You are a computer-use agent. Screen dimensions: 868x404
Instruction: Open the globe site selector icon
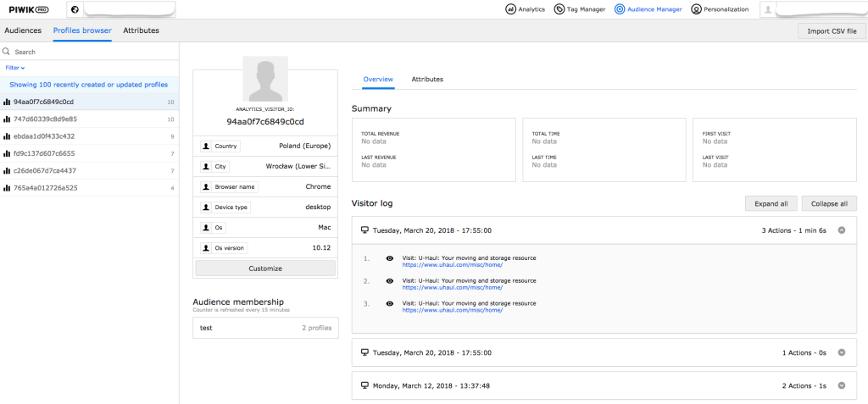[75, 9]
